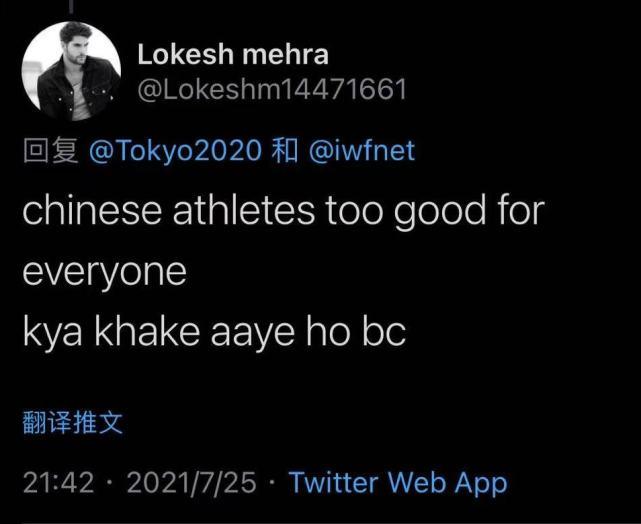Image resolution: width=641 pixels, height=524 pixels.
Task: Open the Twitter Web App source link
Action: [x=398, y=483]
